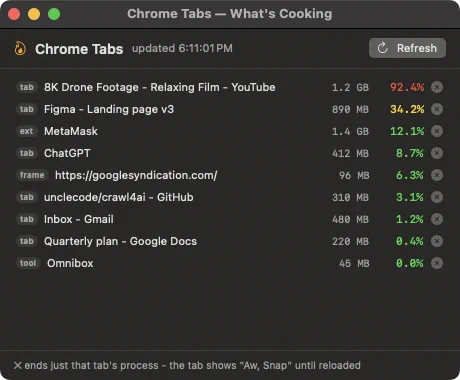
Task: Select the Omnibox row name
Action: point(70,263)
